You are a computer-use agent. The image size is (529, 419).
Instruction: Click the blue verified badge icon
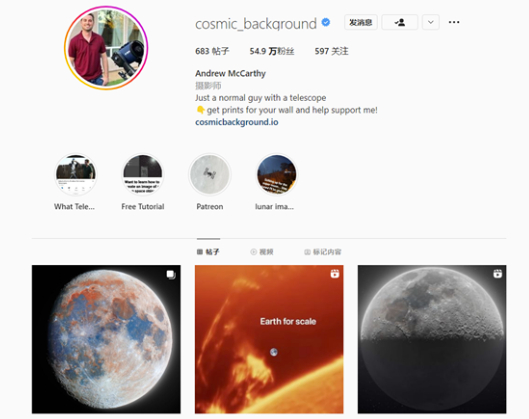tap(326, 22)
